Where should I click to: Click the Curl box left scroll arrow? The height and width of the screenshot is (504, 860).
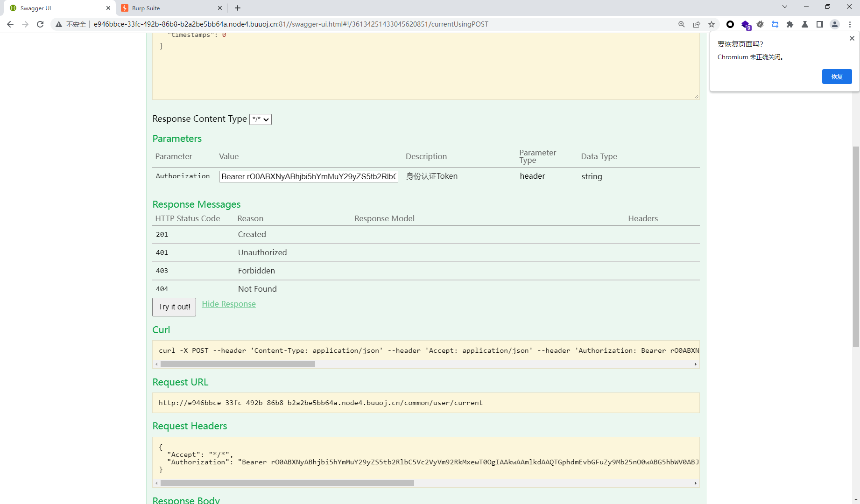(x=156, y=364)
